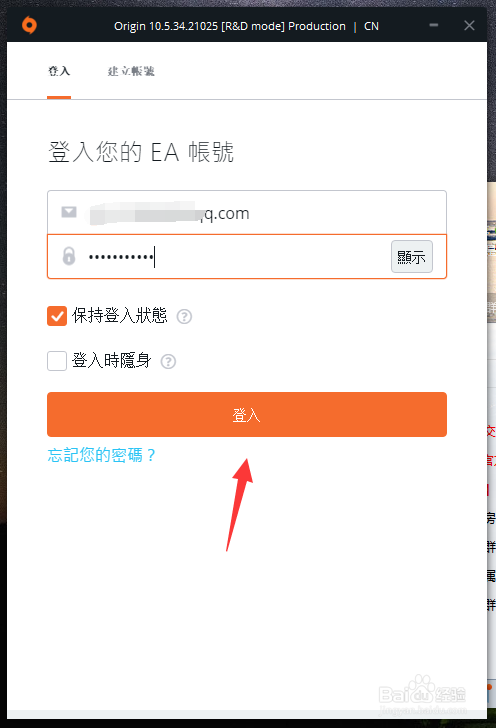This screenshot has height=728, width=496.
Task: Open the help icon beside 保持登入狀態
Action: tap(184, 316)
